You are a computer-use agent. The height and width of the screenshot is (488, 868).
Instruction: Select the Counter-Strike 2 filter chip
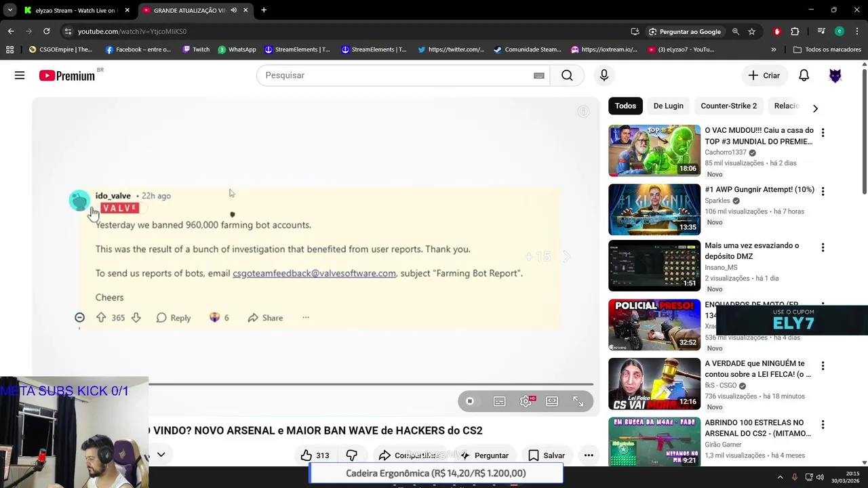728,106
